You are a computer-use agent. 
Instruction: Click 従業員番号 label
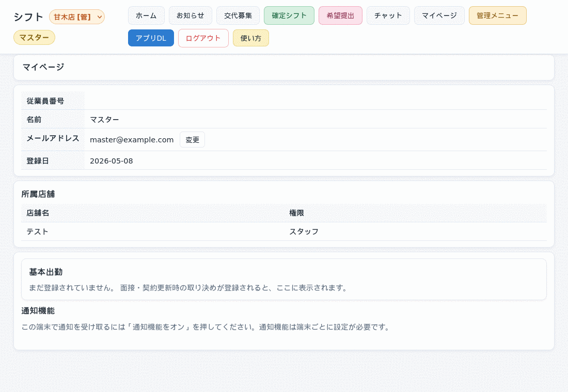[x=45, y=101]
